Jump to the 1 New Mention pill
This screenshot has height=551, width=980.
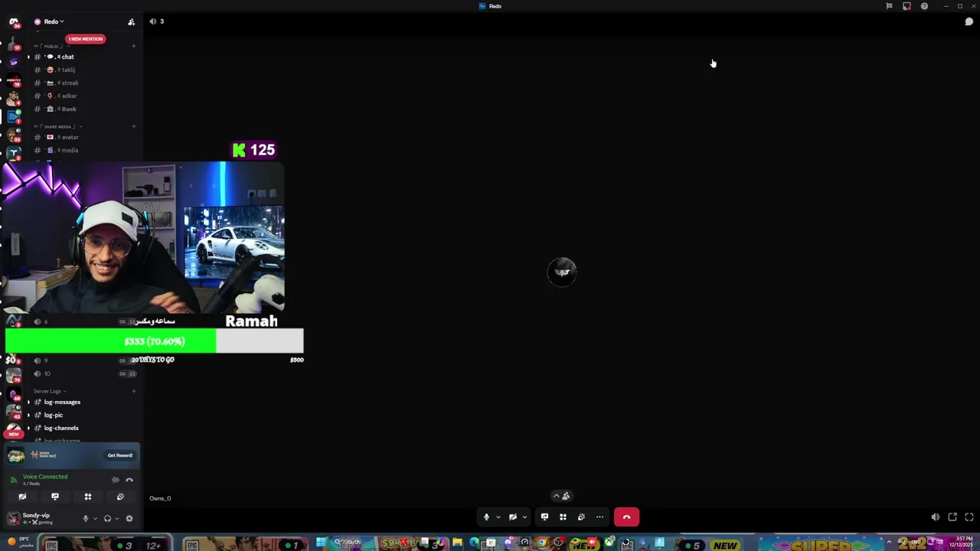(x=85, y=39)
